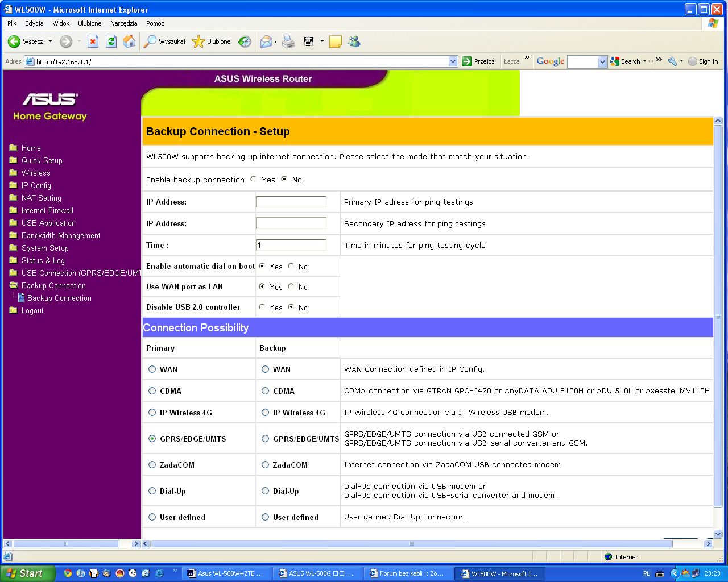
Task: Click the Google logo on the toolbar
Action: tap(551, 61)
